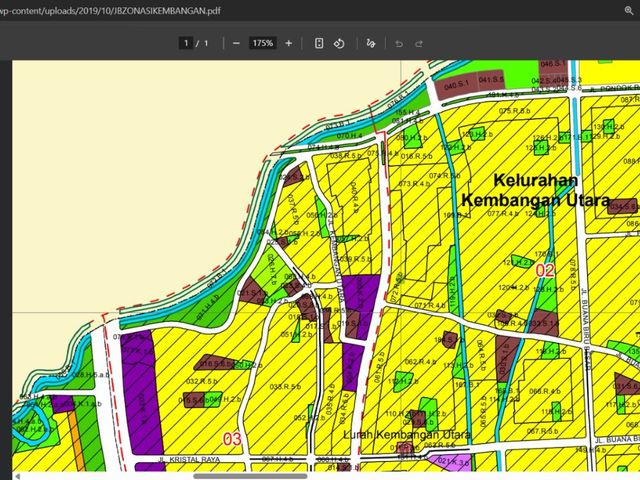Click the 067.R.5.b zone label

point(542,431)
